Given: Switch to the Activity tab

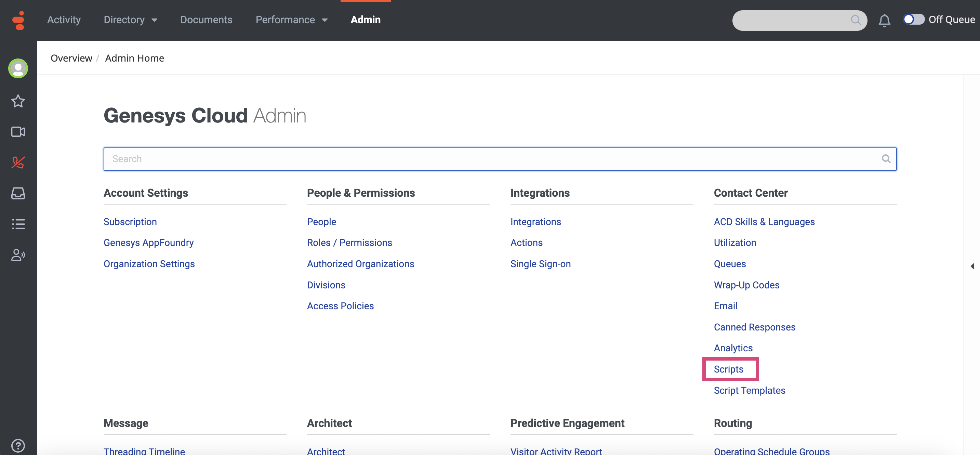Looking at the screenshot, I should pos(64,20).
